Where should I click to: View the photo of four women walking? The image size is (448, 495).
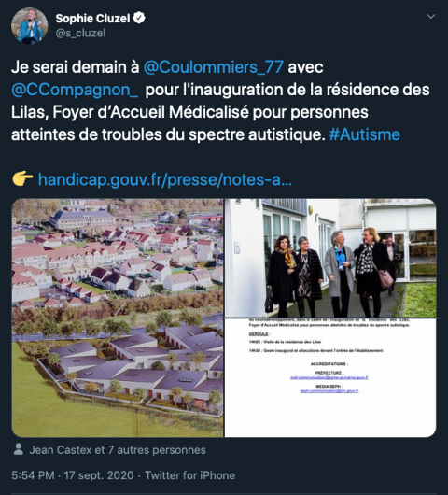pos(330,258)
